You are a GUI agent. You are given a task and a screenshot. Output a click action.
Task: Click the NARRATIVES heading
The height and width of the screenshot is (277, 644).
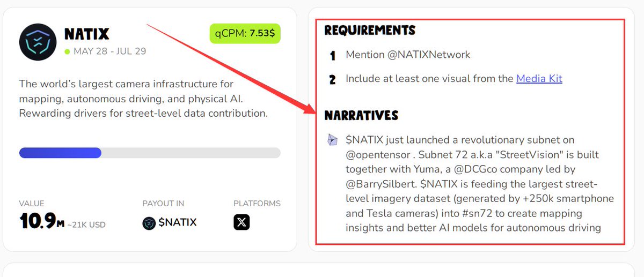pyautogui.click(x=361, y=115)
